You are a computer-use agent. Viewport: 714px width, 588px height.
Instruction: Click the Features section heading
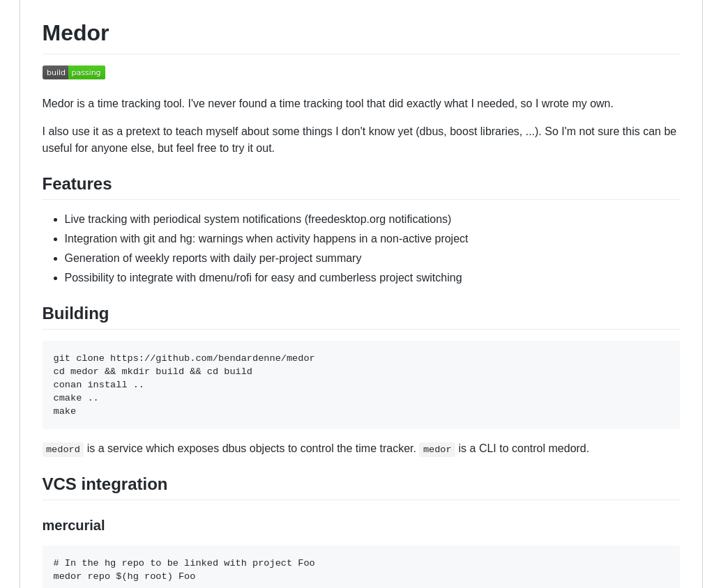pos(77,184)
